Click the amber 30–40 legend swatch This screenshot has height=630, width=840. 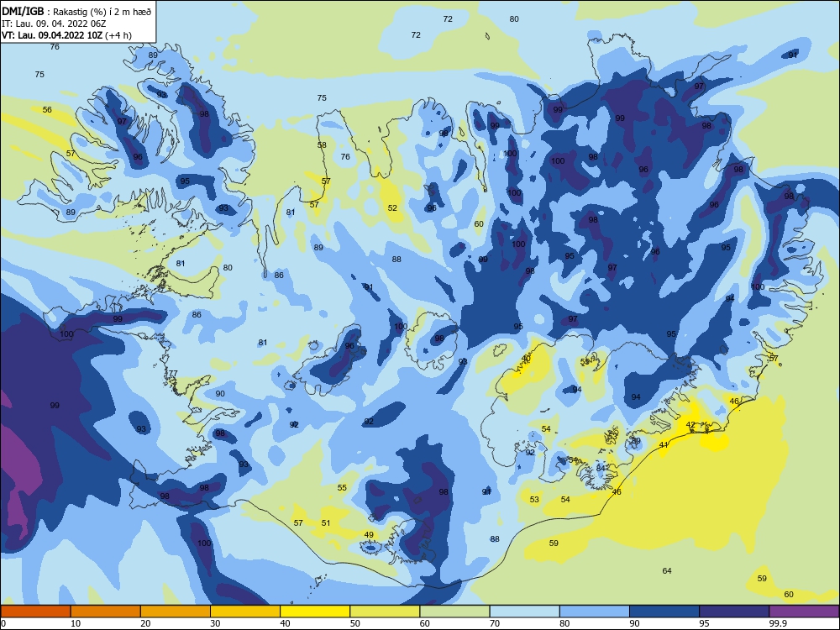click(245, 612)
